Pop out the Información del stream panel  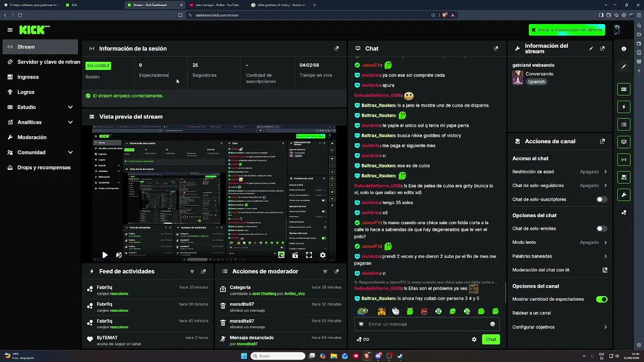[x=602, y=49]
